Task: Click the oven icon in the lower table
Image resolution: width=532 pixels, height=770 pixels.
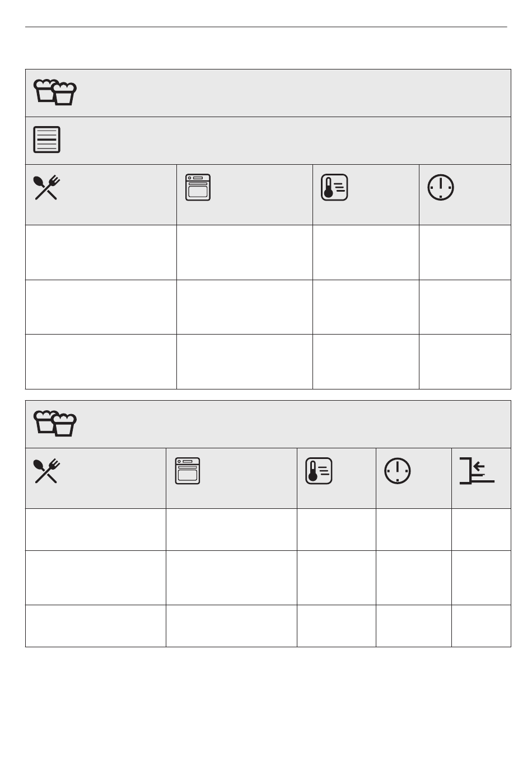Action: (x=187, y=471)
